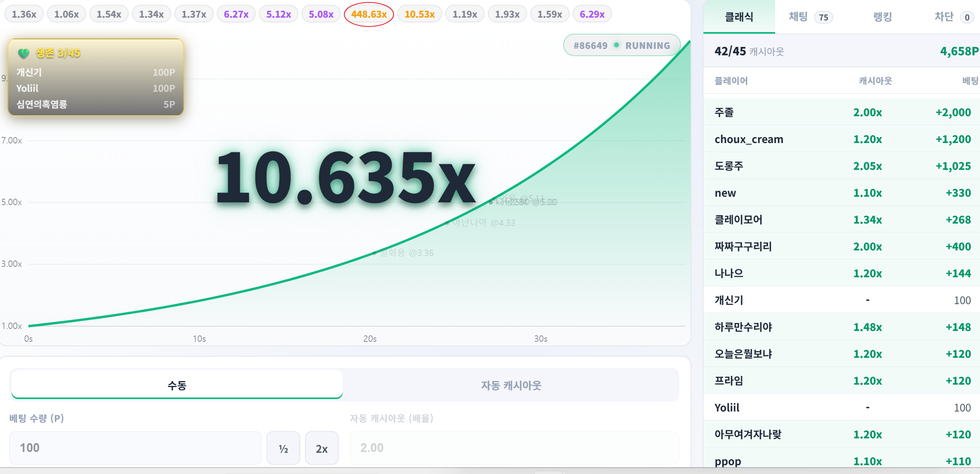Image resolution: width=980 pixels, height=474 pixels.
Task: Select the 448.63x history chip
Action: (369, 14)
